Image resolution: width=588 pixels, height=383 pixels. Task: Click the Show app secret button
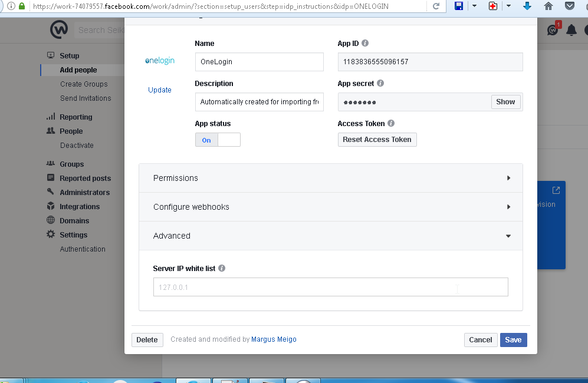pos(505,102)
